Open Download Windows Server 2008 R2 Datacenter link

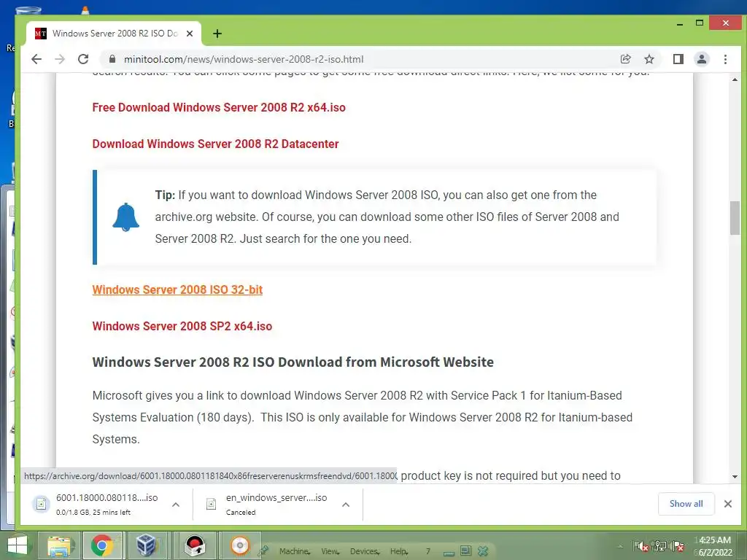click(x=215, y=144)
